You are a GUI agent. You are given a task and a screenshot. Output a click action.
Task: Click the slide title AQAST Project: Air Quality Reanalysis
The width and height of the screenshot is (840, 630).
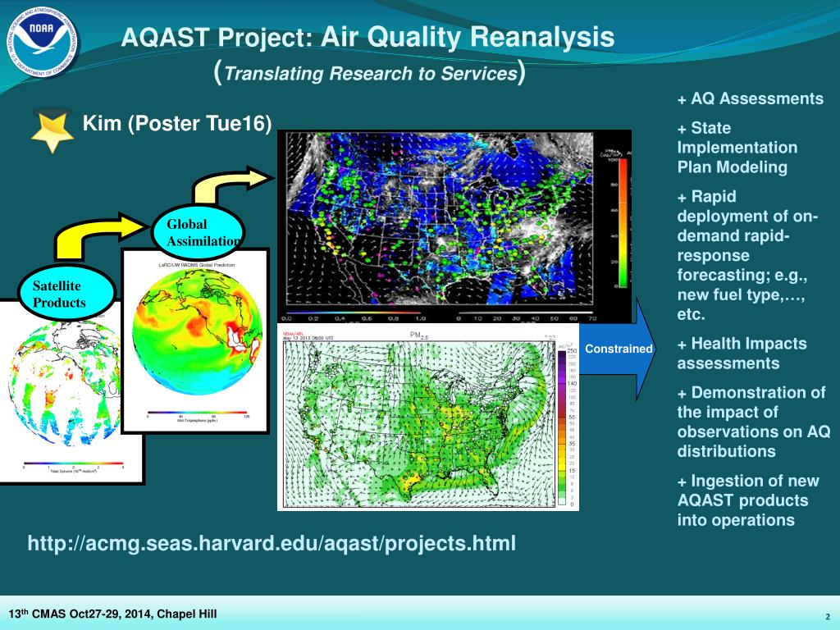point(367,38)
